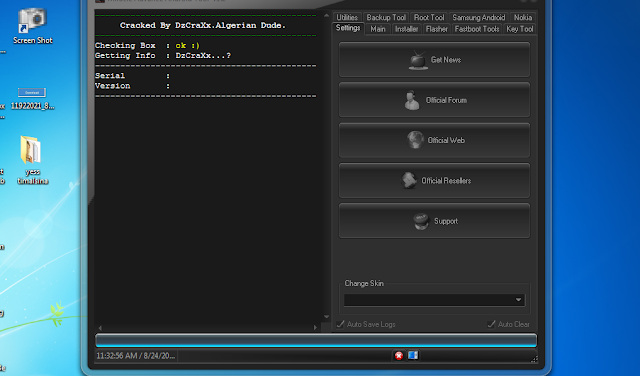
Task: Switch to the Flasher tab
Action: pyautogui.click(x=437, y=29)
